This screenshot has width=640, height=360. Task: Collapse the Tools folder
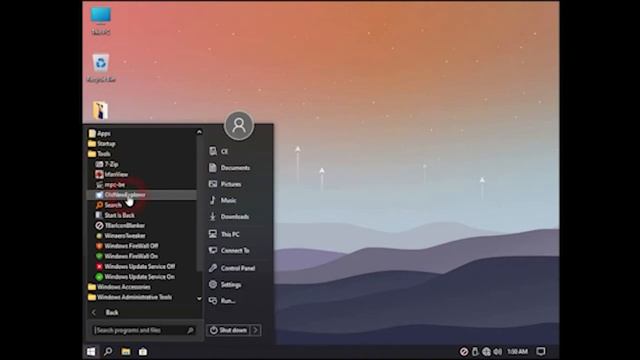pyautogui.click(x=99, y=154)
